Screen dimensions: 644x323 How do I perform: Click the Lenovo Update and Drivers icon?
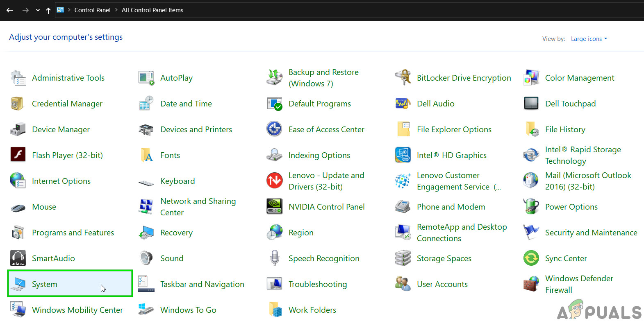tap(274, 181)
